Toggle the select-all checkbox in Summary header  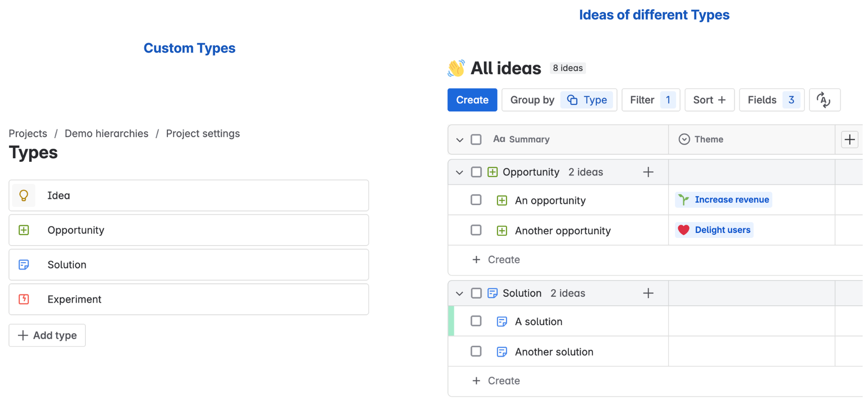[x=476, y=139]
